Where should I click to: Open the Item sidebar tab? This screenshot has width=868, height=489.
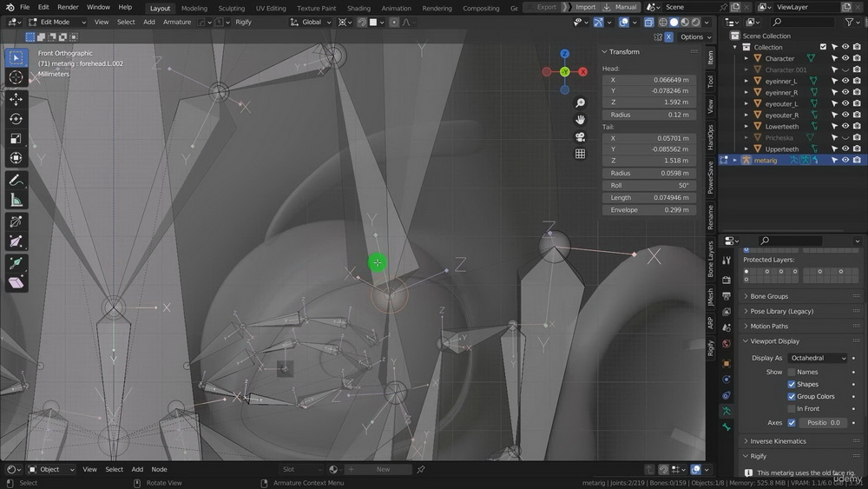pos(711,57)
